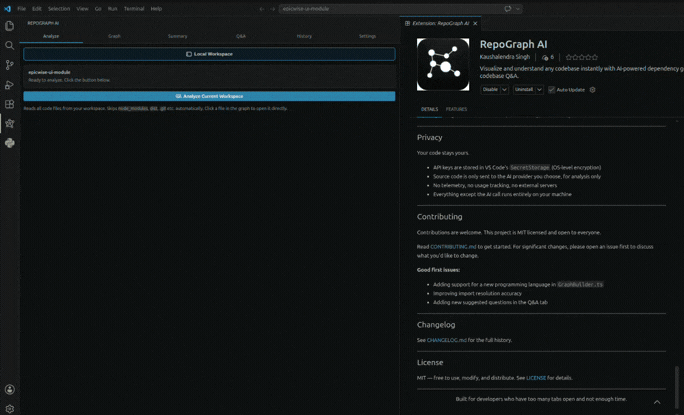The image size is (684, 415).
Task: Go forward with the navigation arrow
Action: click(272, 9)
